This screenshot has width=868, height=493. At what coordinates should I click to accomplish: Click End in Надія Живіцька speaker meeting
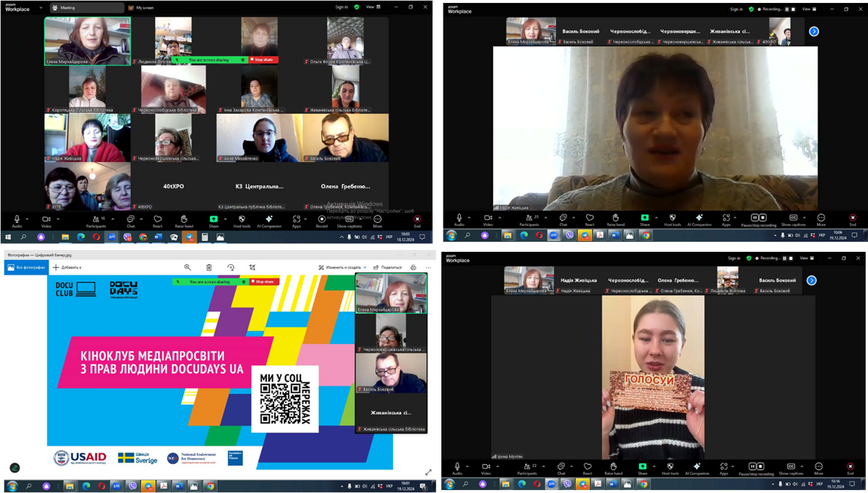(853, 219)
